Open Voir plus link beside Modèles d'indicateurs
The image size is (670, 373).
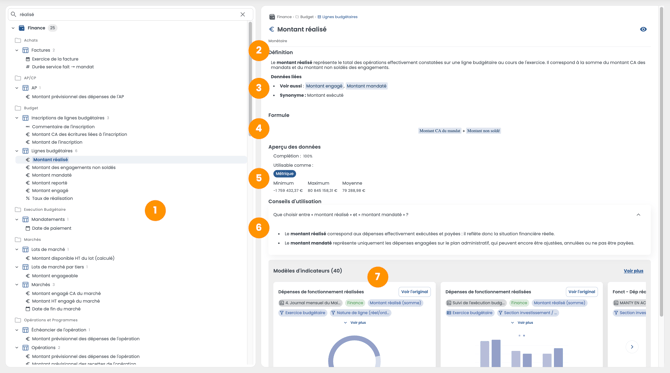click(633, 271)
